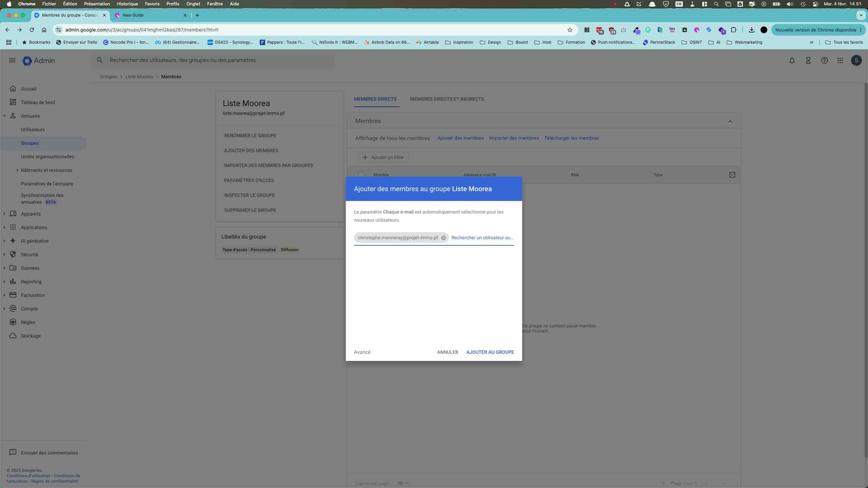This screenshot has height=488, width=868.
Task: Open the help question mark icon
Action: tap(824, 60)
